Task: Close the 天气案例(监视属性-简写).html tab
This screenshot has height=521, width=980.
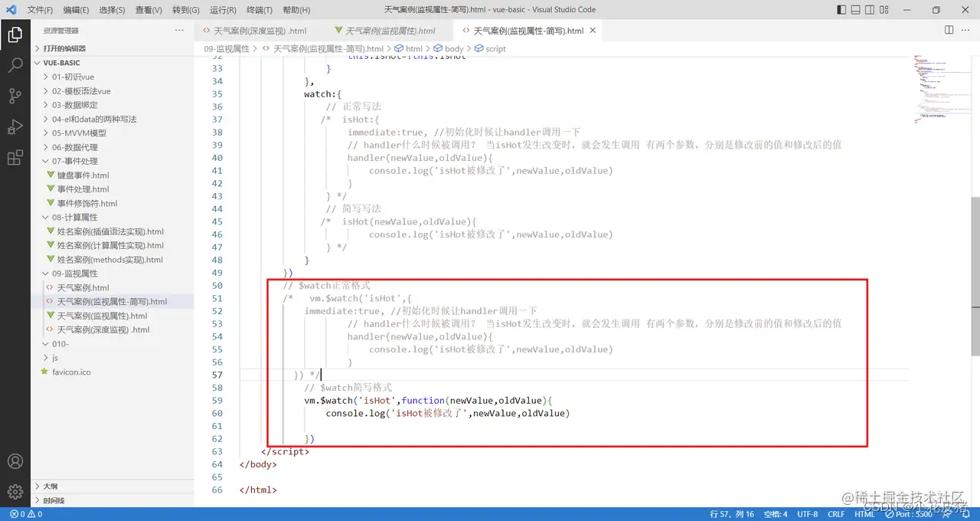Action: [x=593, y=31]
